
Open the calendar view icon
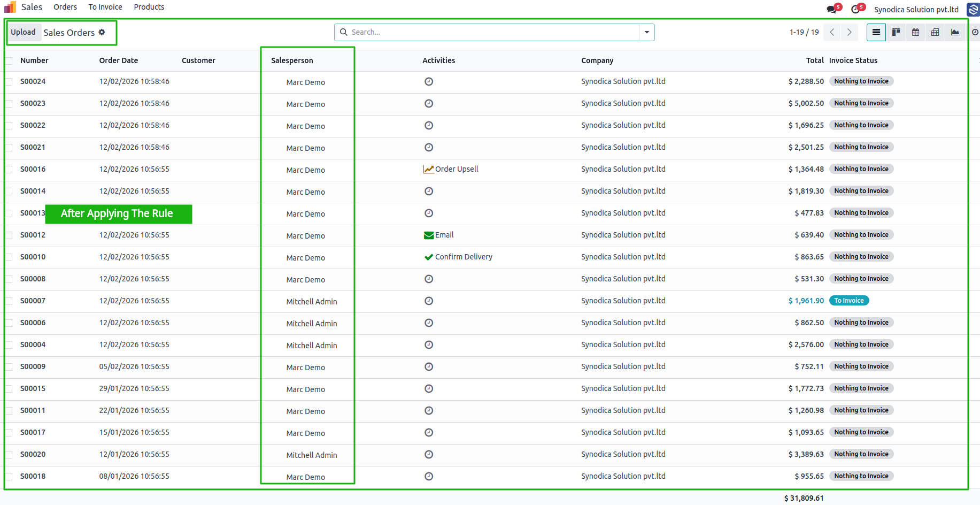[x=915, y=32]
